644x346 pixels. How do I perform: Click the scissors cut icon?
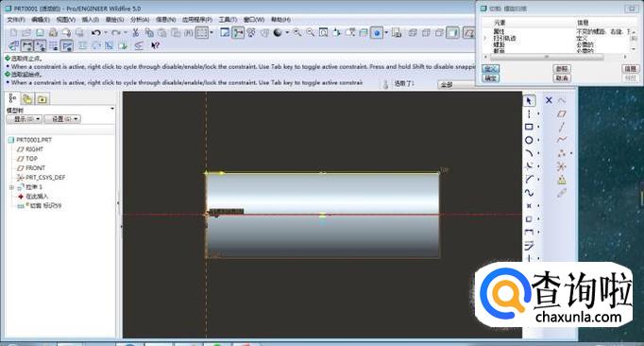tap(136, 32)
